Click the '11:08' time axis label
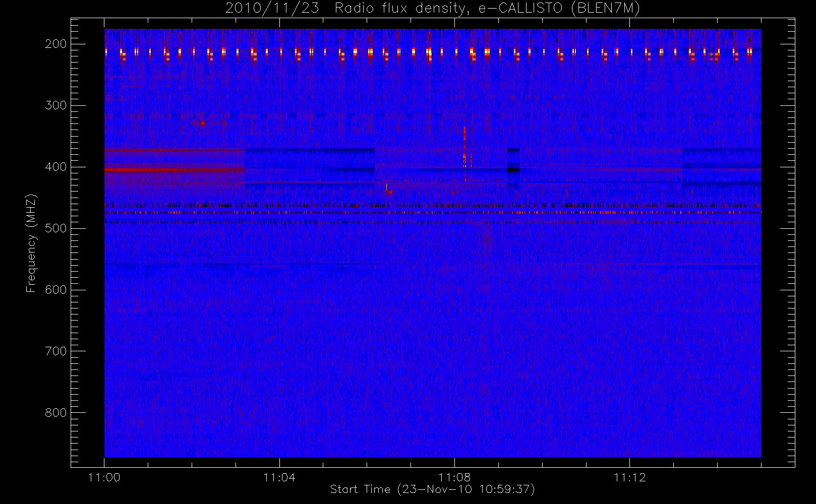Image resolution: width=816 pixels, height=504 pixels. point(454,477)
